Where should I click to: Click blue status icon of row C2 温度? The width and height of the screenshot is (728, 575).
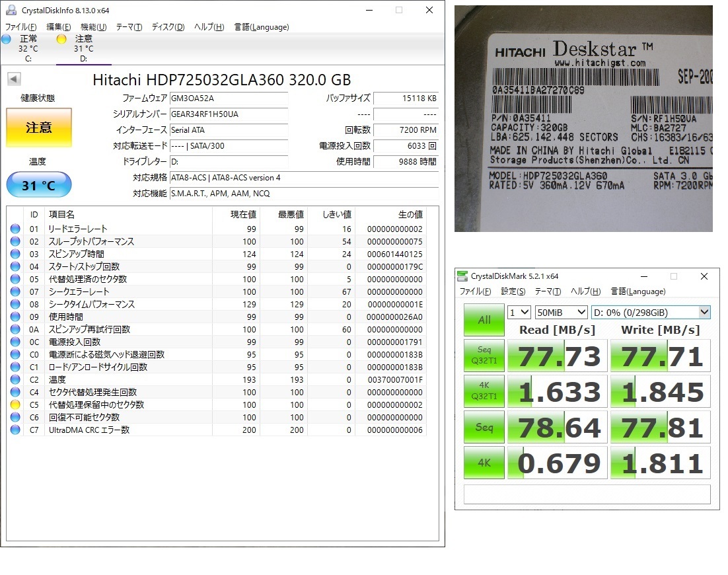[15, 379]
